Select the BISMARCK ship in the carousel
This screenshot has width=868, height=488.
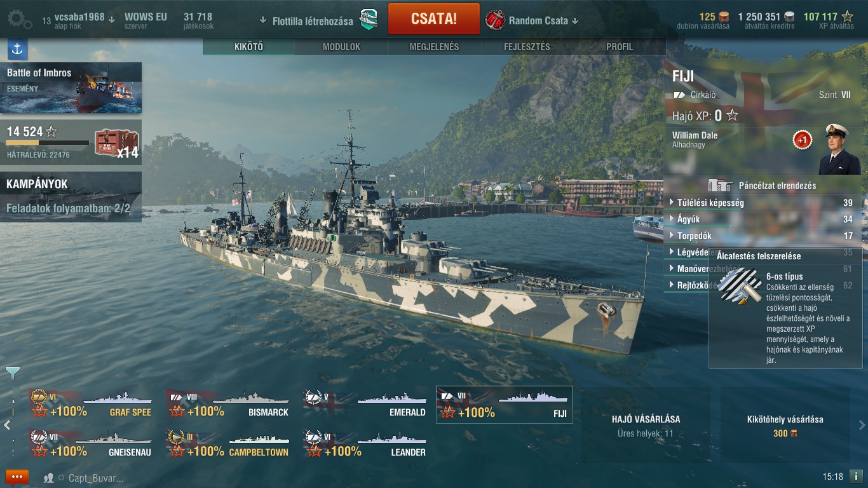click(229, 405)
